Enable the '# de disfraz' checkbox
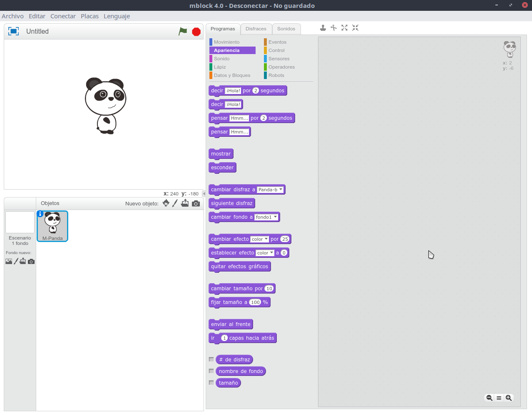The height and width of the screenshot is (415, 532). pyautogui.click(x=211, y=359)
